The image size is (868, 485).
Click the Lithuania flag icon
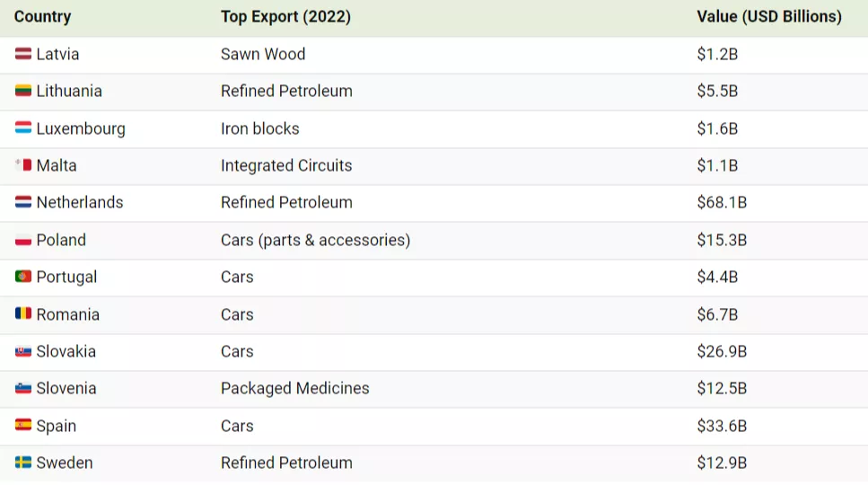[23, 91]
